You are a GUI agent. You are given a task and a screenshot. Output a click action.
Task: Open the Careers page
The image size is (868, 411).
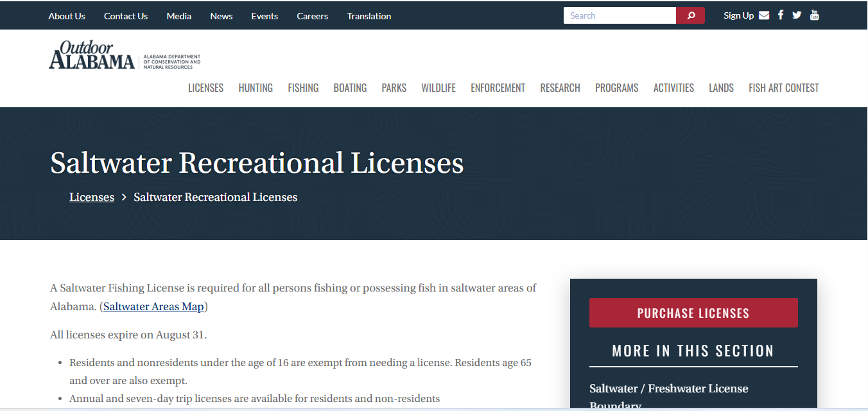pos(313,16)
